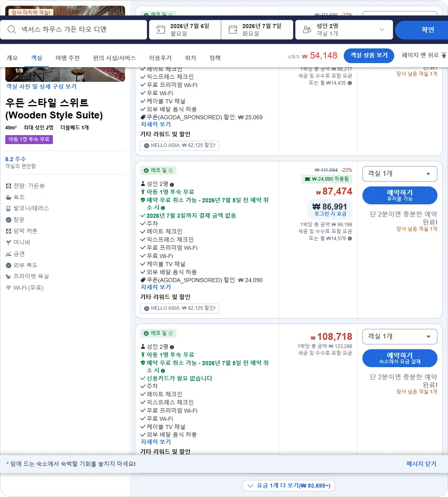Viewport: 448px width, 497px height.
Task: Click info icon on ₩87,474 eco deal badge
Action: tap(171, 171)
